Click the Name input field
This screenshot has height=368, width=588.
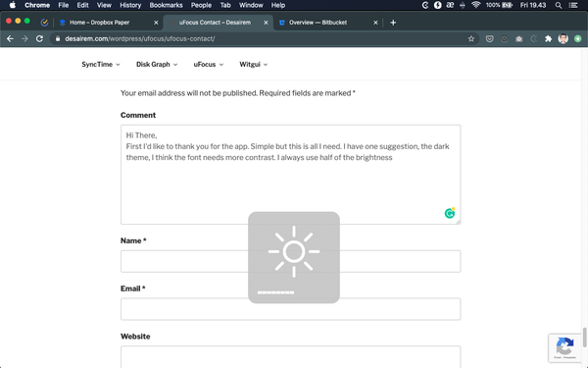291,261
